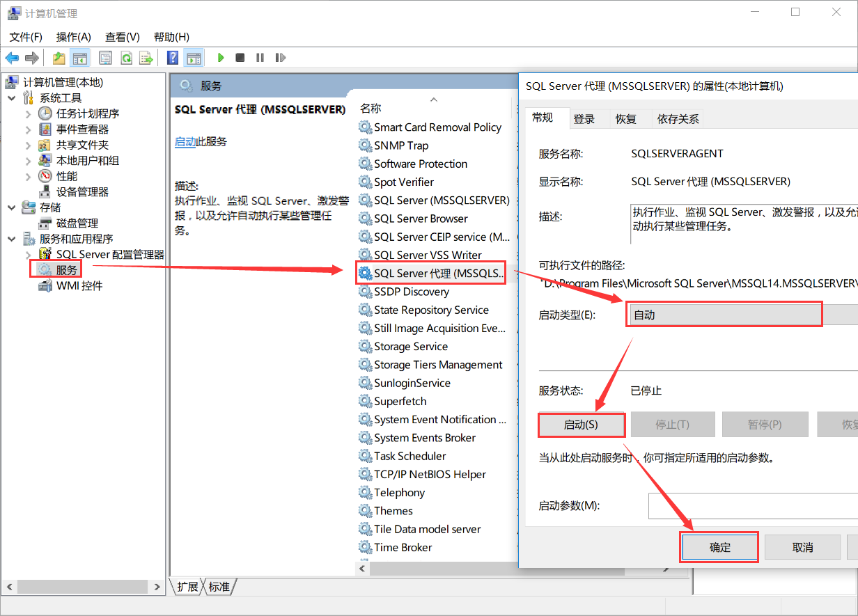Click the Stop Service square icon

coord(240,58)
